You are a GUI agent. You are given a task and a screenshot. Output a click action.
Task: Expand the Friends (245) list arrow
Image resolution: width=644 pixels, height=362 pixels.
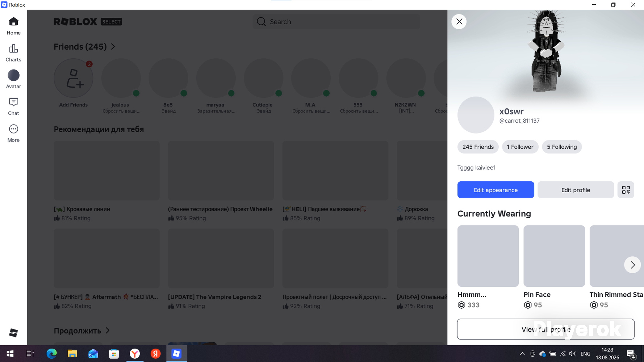point(113,47)
